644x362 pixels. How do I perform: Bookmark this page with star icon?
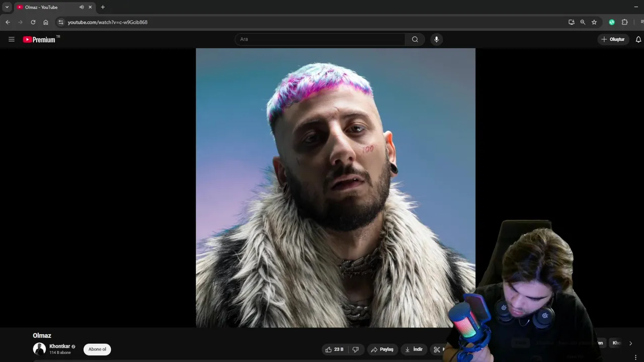pyautogui.click(x=594, y=22)
